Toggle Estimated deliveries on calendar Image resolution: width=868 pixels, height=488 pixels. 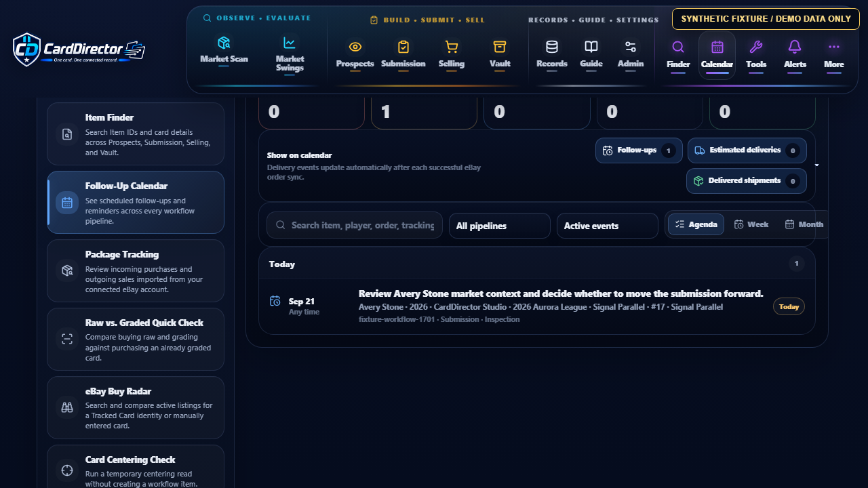click(x=747, y=150)
